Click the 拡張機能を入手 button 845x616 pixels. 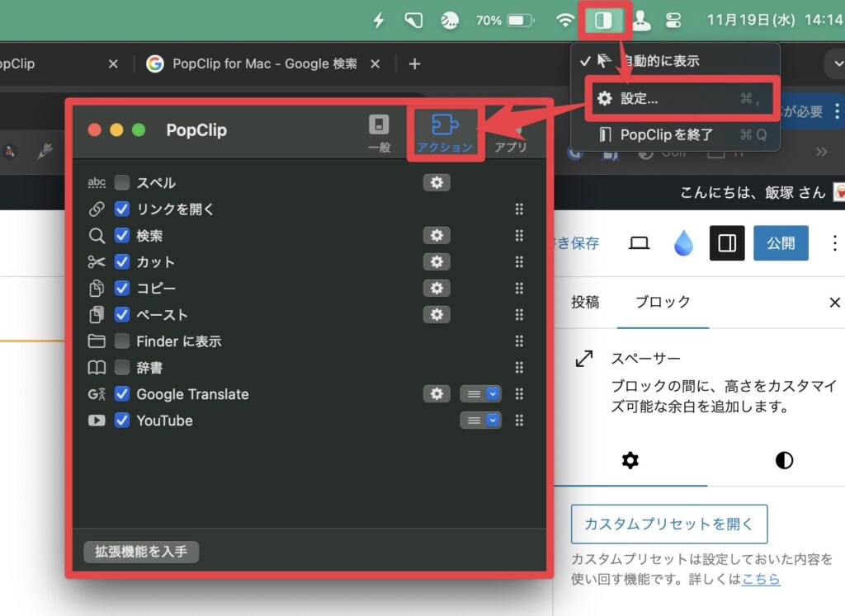pos(141,552)
